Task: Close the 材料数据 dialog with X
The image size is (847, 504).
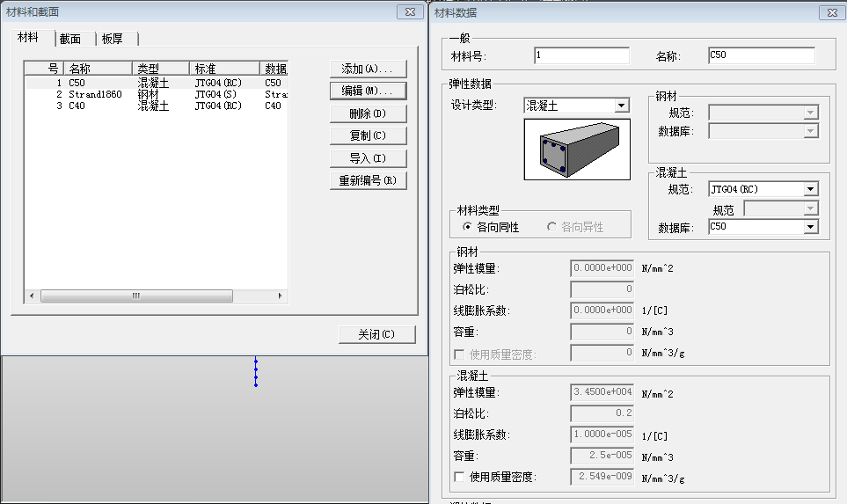Action: 830,12
